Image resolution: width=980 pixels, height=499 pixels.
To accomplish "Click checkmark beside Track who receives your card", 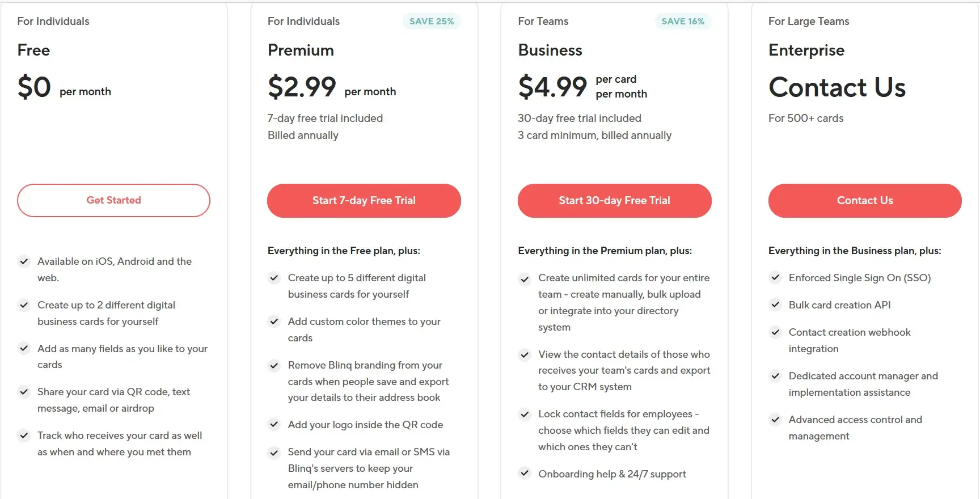I will pos(24,435).
